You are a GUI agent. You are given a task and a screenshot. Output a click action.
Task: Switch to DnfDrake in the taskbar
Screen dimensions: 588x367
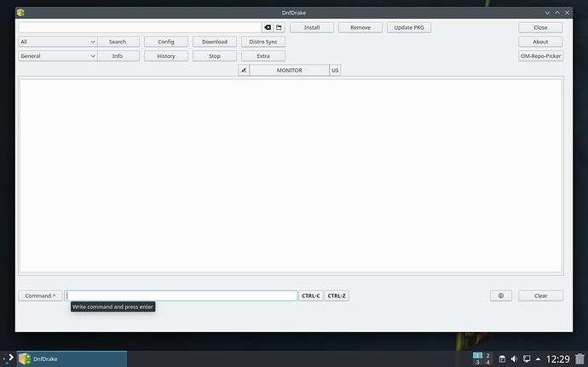point(72,358)
